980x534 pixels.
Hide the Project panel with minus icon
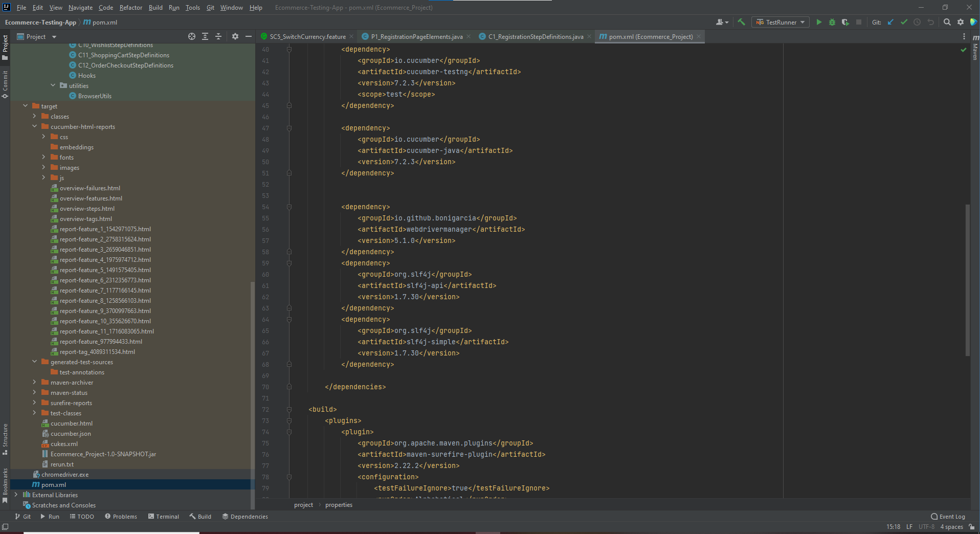(249, 36)
